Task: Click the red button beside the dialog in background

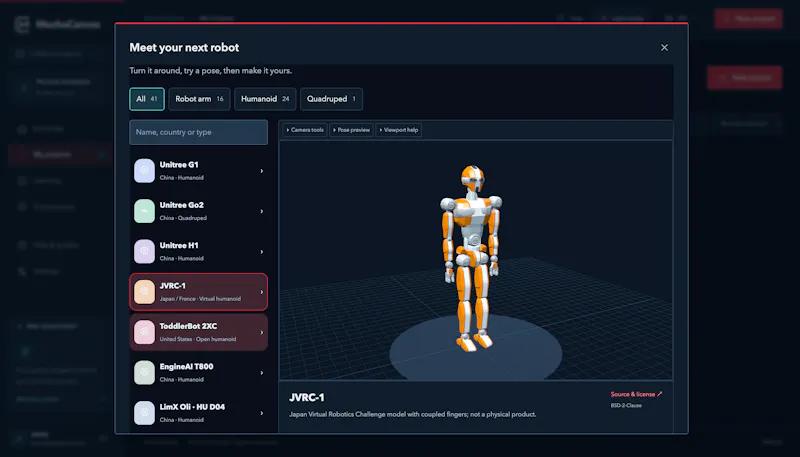Action: [x=744, y=78]
